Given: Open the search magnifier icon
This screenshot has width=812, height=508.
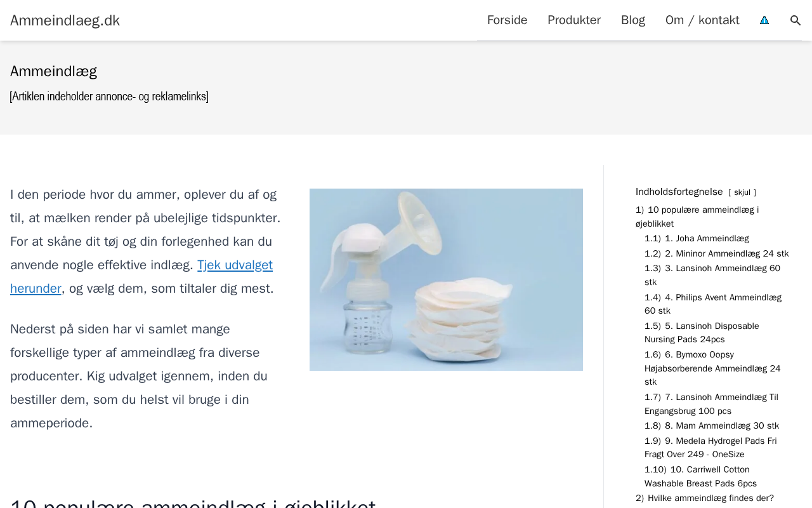Looking at the screenshot, I should [796, 20].
